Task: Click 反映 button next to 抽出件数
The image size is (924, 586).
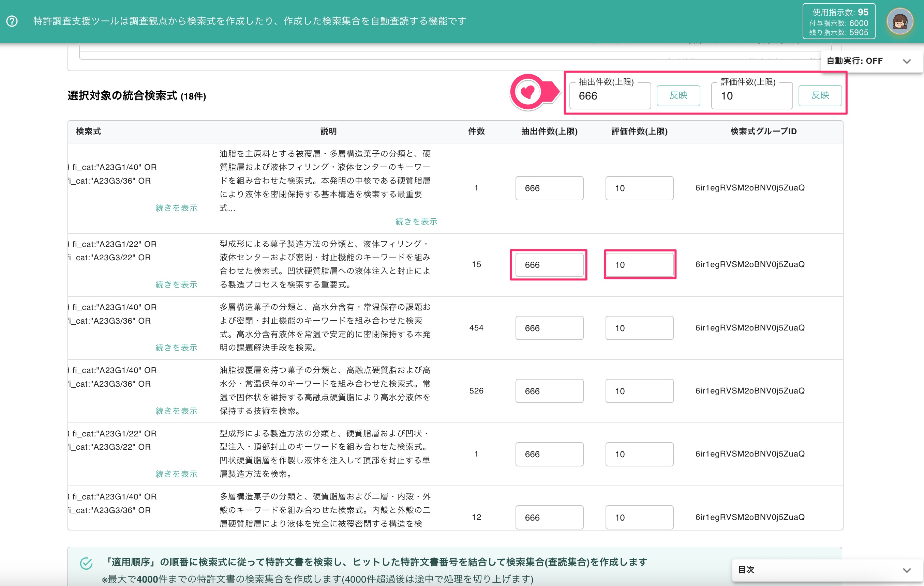Action: point(678,95)
